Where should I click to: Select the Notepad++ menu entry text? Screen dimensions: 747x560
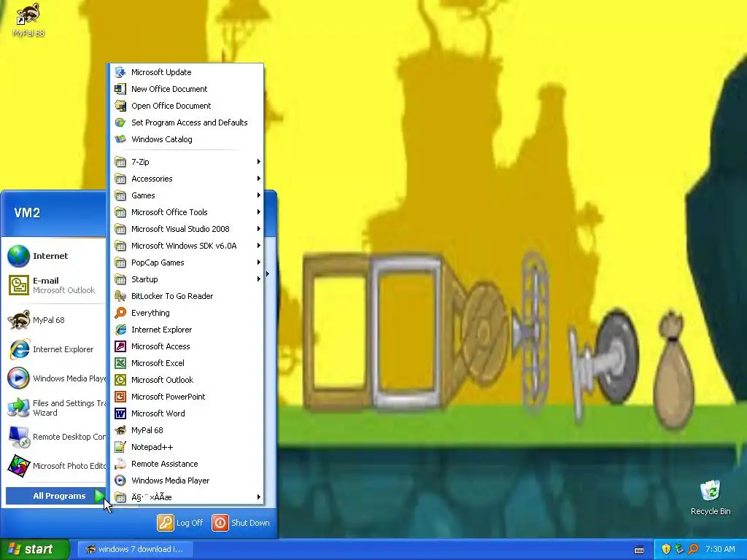click(152, 447)
